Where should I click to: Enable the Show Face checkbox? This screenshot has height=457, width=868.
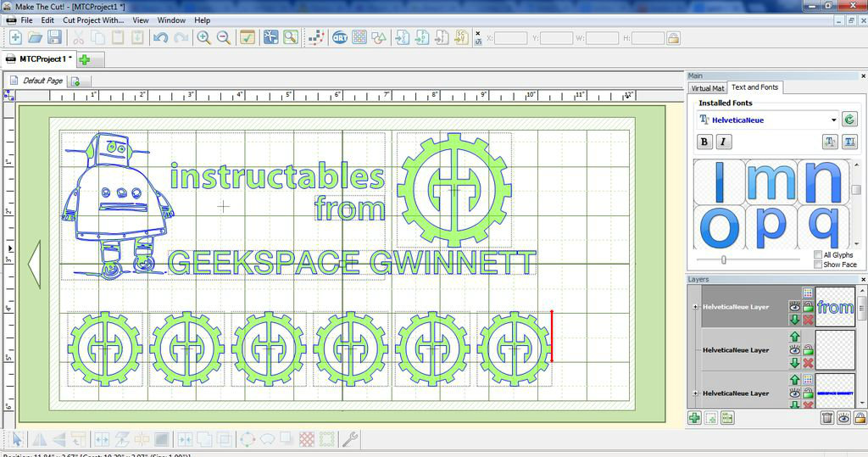(x=818, y=265)
